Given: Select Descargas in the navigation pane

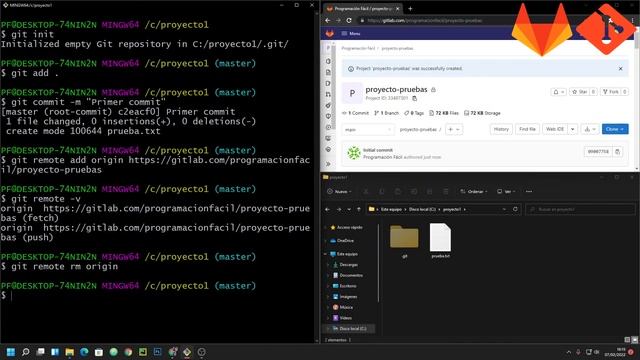Looking at the screenshot, I should point(345,264).
